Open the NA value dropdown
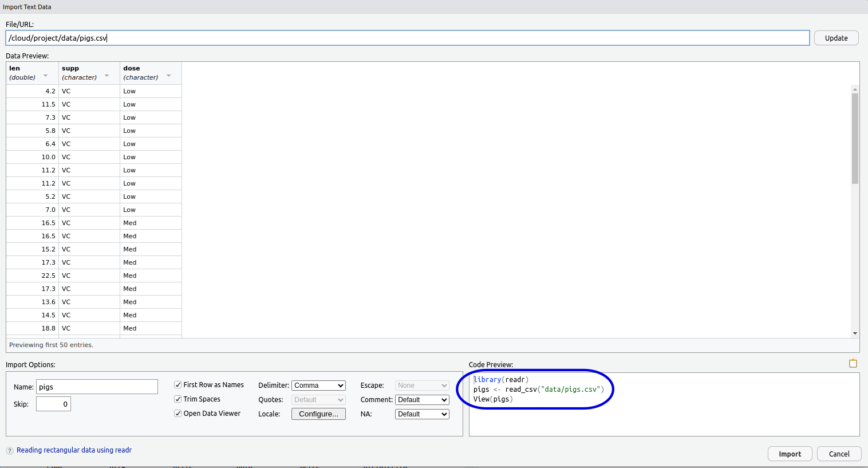Screen dimensions: 868x468 421,414
